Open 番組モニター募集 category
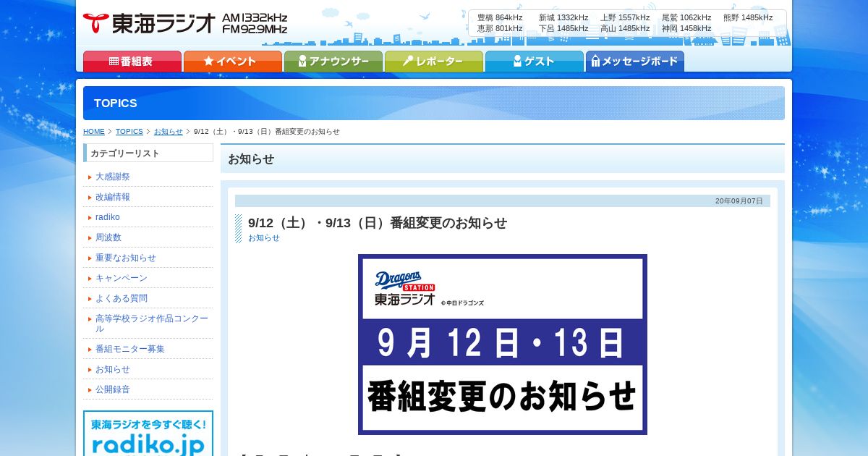The width and height of the screenshot is (868, 456). [x=130, y=349]
